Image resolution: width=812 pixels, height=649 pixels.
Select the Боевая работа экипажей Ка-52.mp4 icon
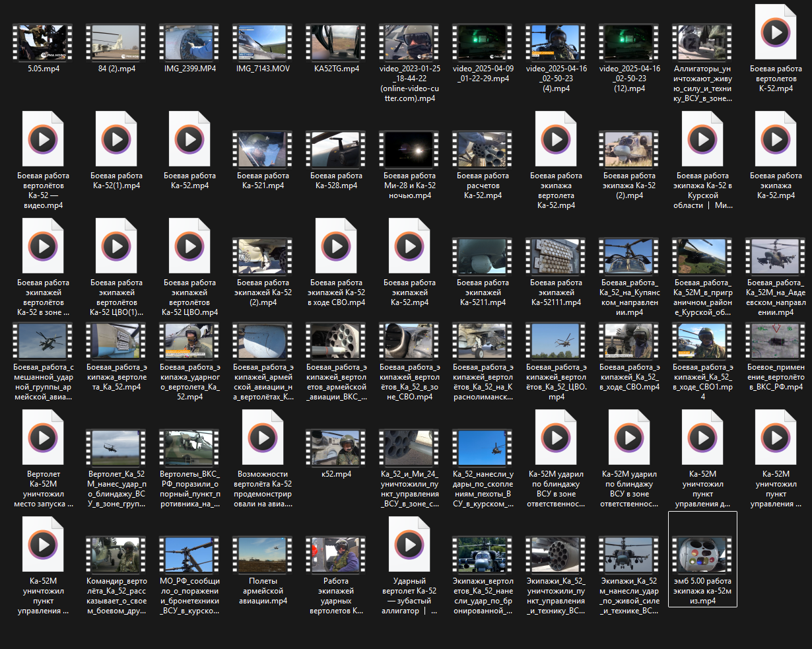(x=409, y=246)
